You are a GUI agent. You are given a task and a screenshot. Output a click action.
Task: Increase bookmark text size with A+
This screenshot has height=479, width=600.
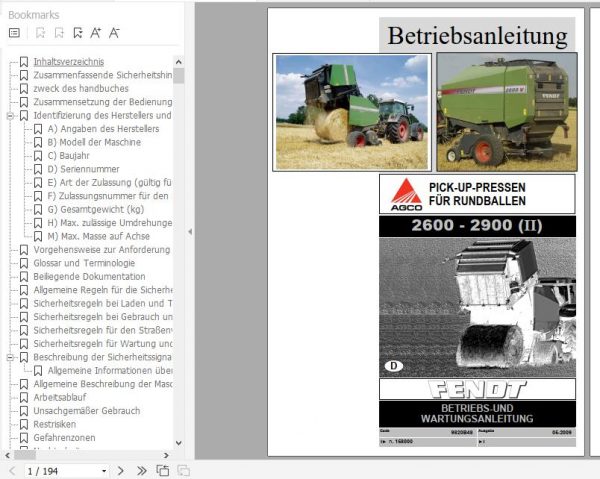(96, 33)
